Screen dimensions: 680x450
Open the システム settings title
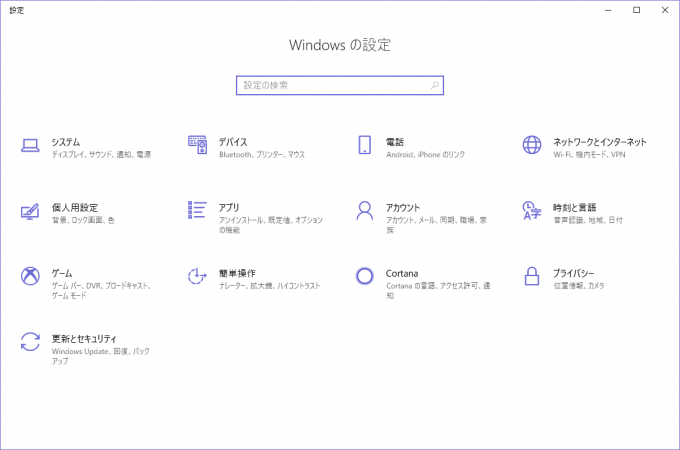click(66, 142)
